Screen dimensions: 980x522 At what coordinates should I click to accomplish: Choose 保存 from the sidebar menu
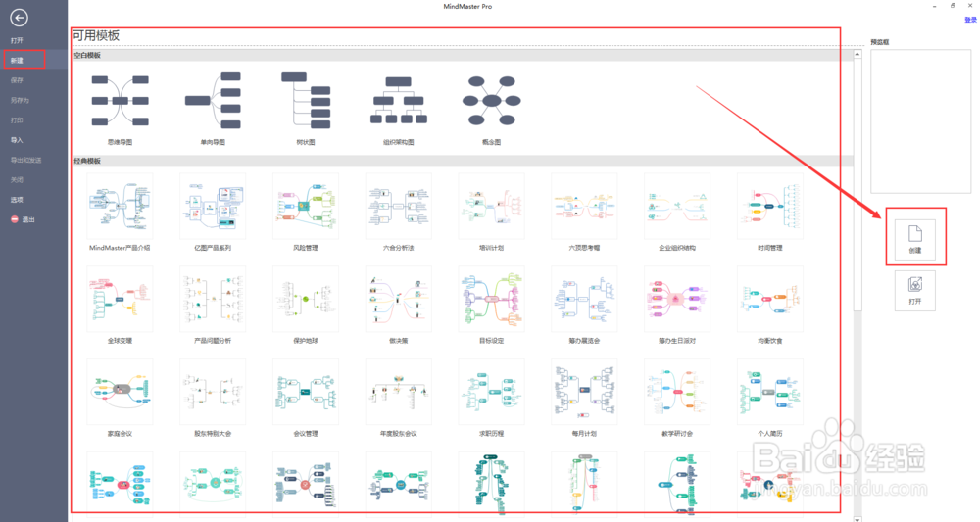pos(17,80)
